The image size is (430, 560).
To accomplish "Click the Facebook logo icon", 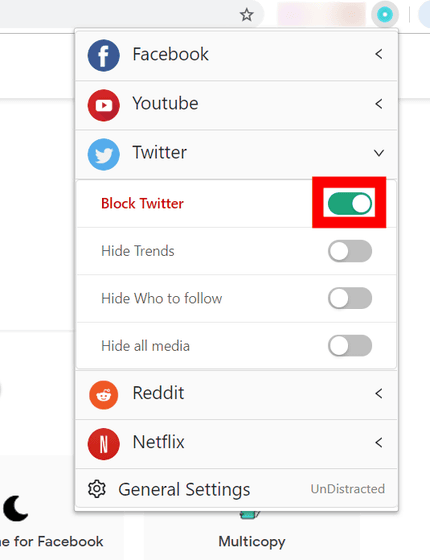I will [x=104, y=55].
